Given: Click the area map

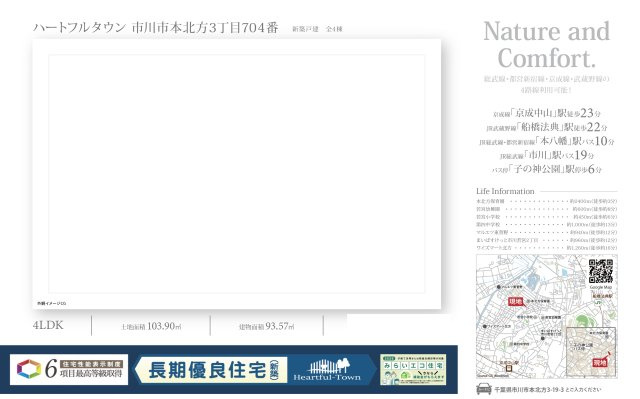Looking at the screenshot, I should point(547,317).
